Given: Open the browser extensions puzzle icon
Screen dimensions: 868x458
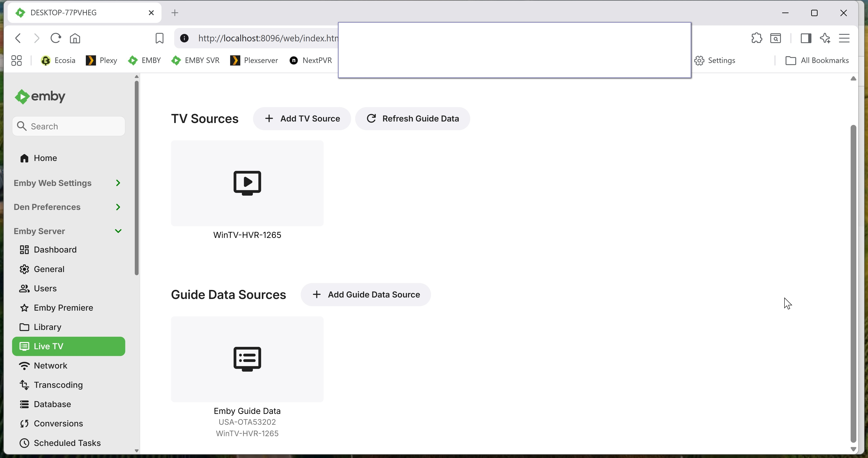Looking at the screenshot, I should pyautogui.click(x=757, y=38).
